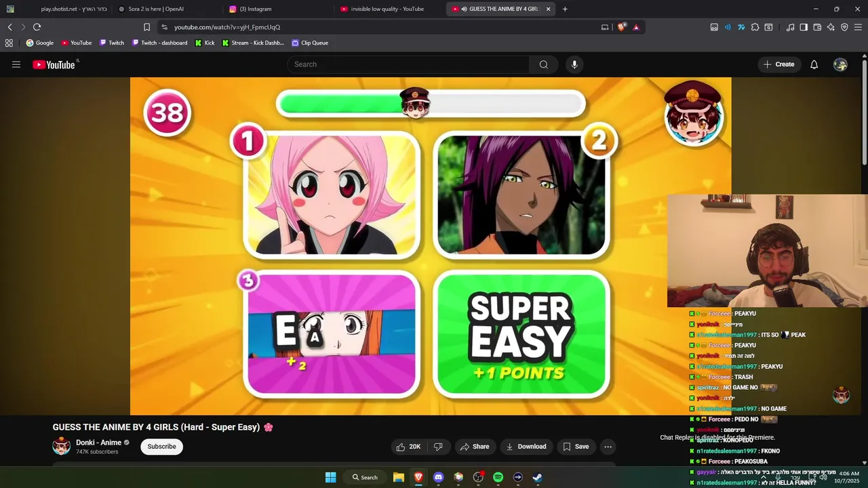This screenshot has width=868, height=488.
Task: Open the music note playlist icon
Action: click(x=790, y=27)
